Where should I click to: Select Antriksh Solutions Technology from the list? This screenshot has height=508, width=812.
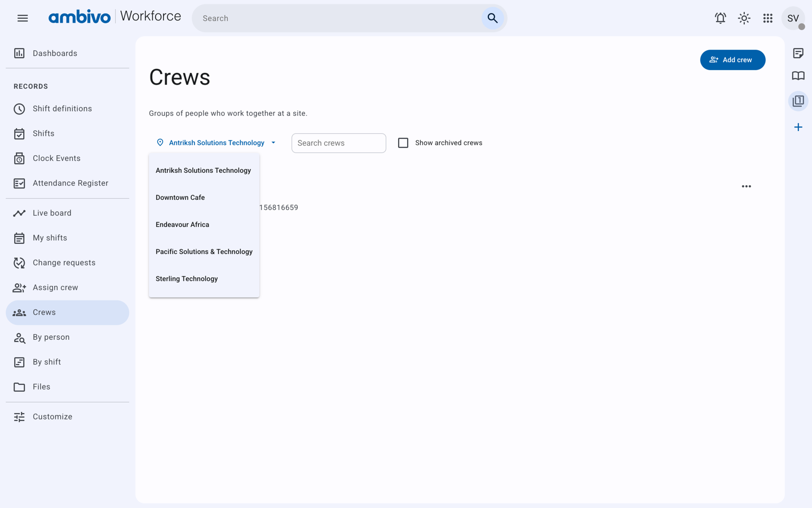(x=204, y=170)
